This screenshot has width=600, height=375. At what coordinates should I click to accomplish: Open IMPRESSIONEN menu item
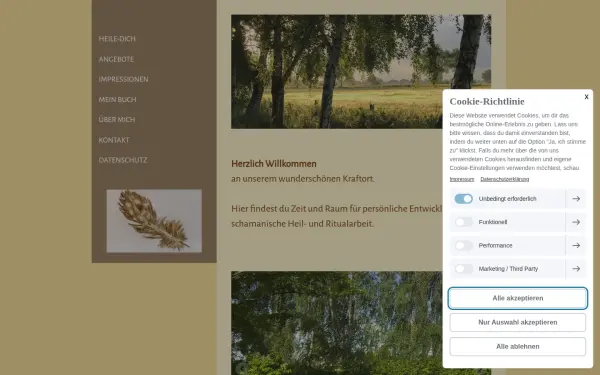(123, 79)
